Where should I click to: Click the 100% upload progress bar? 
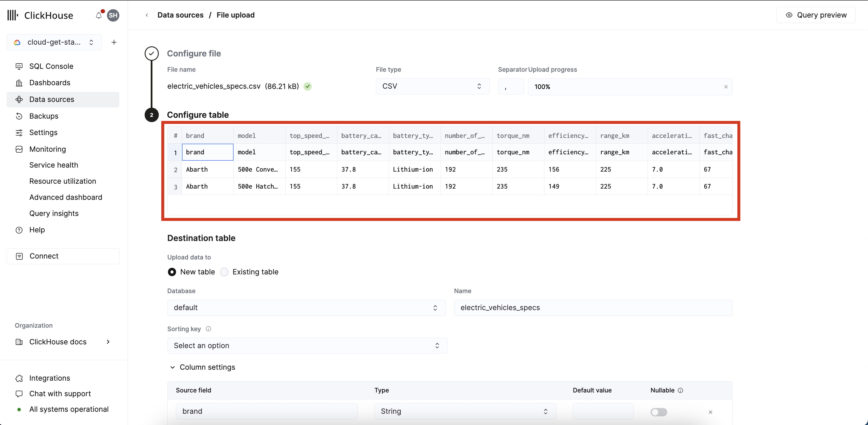(623, 87)
